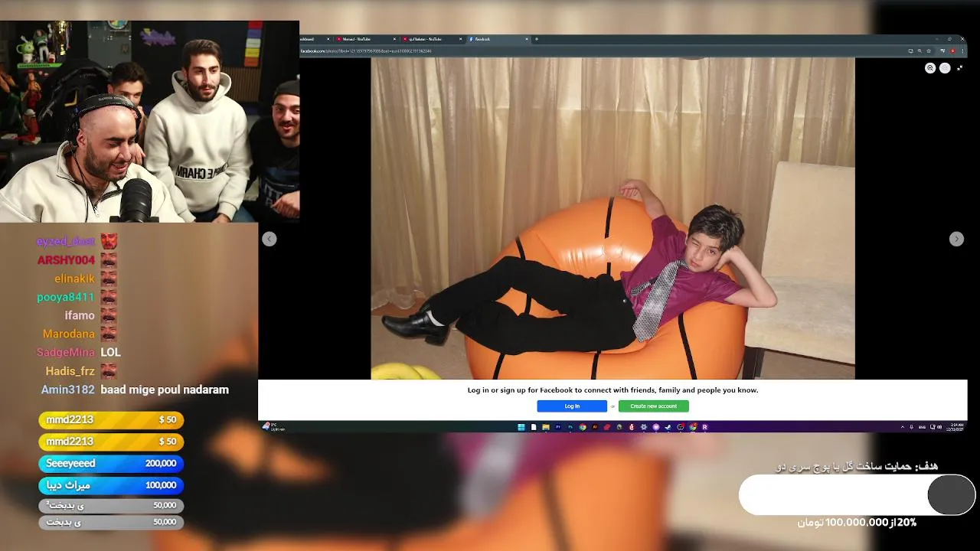
Task: Click the Create new account button
Action: pyautogui.click(x=653, y=406)
